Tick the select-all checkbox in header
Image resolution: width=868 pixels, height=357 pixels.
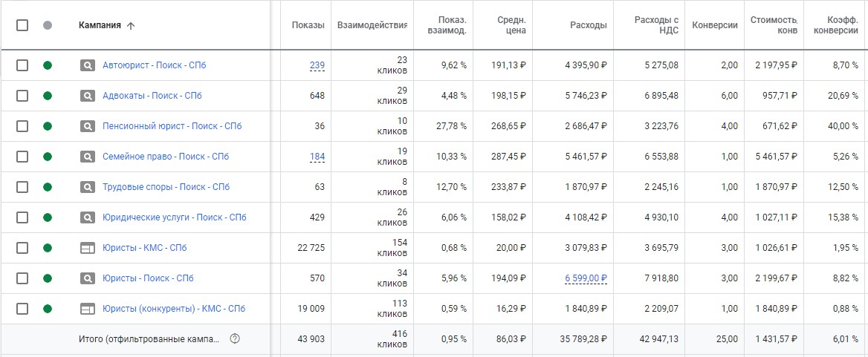[22, 25]
